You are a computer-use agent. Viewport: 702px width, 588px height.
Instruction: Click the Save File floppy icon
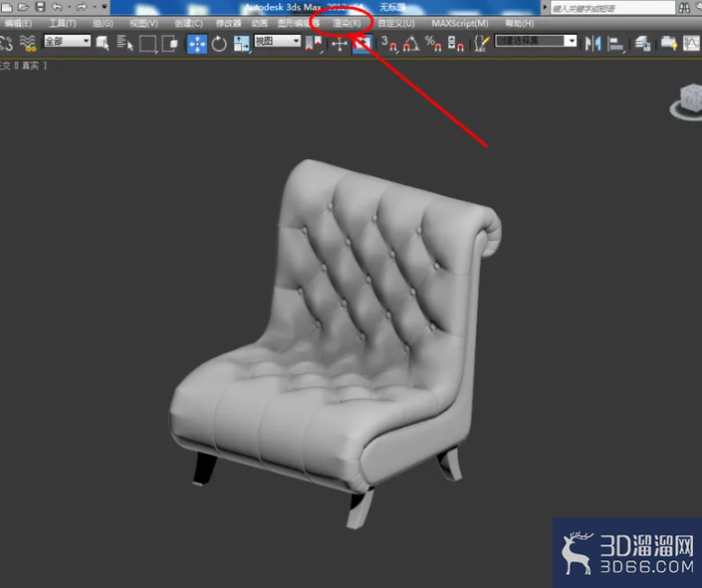[40, 7]
